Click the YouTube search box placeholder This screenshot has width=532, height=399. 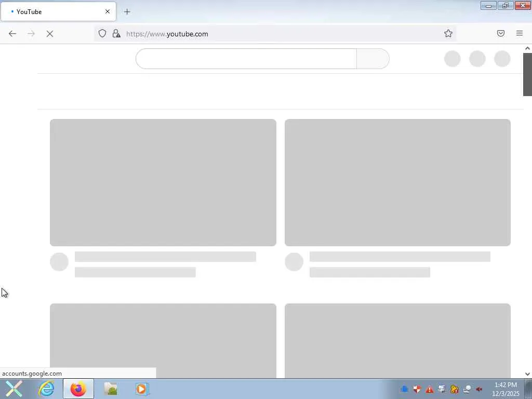click(x=246, y=59)
